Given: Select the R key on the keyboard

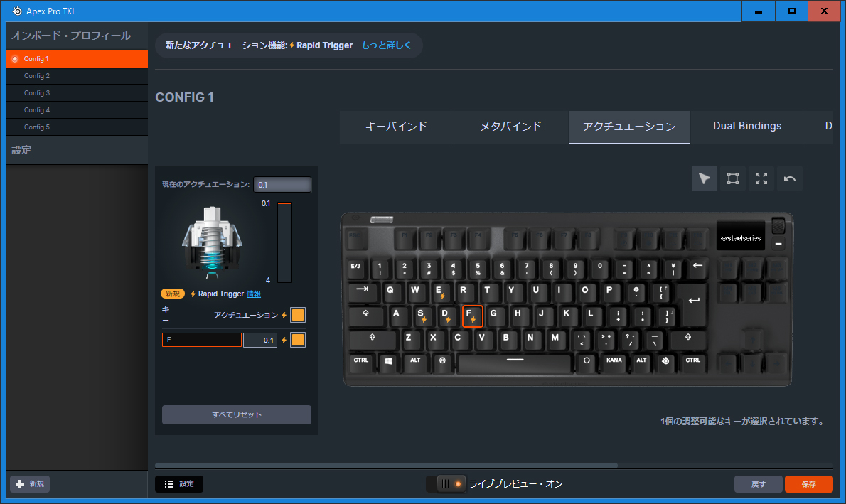Looking at the screenshot, I should [x=464, y=291].
